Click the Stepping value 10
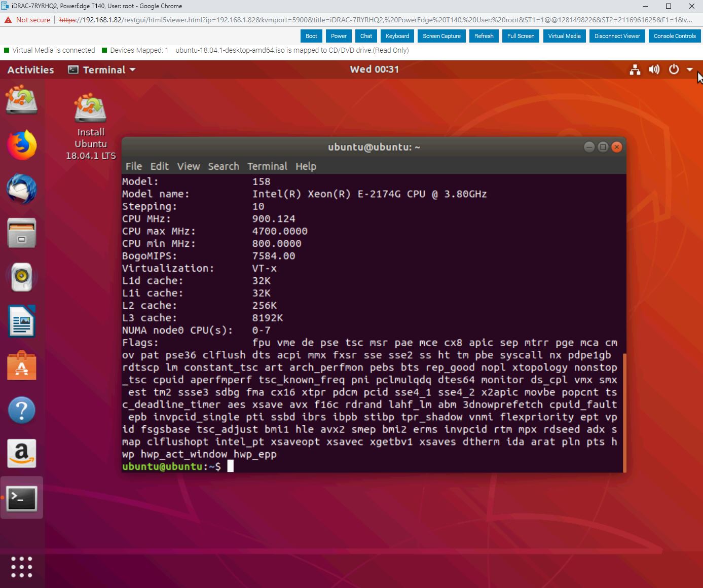 coord(258,206)
